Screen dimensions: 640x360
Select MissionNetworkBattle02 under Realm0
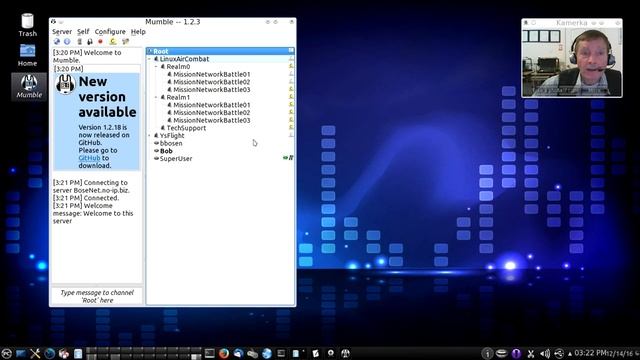211,82
